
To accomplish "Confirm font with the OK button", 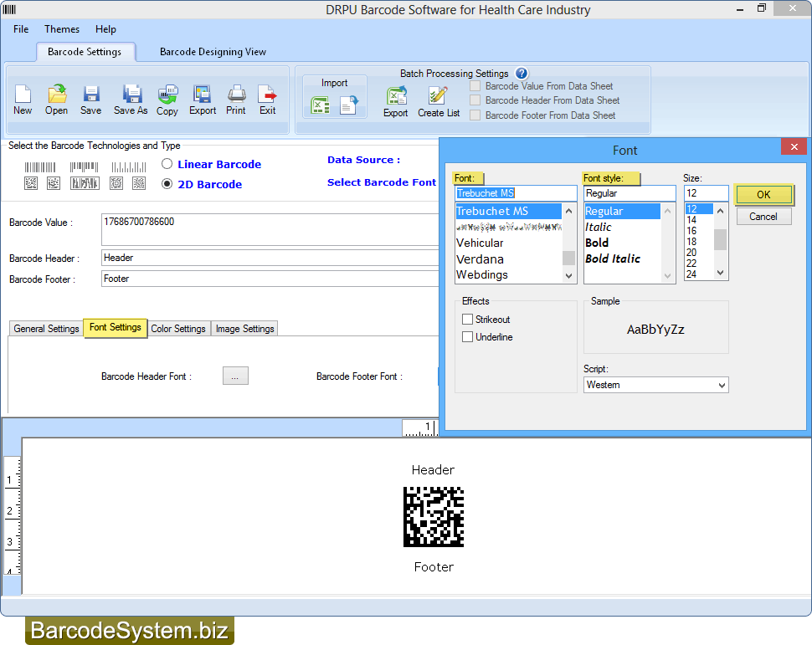I will 763,195.
